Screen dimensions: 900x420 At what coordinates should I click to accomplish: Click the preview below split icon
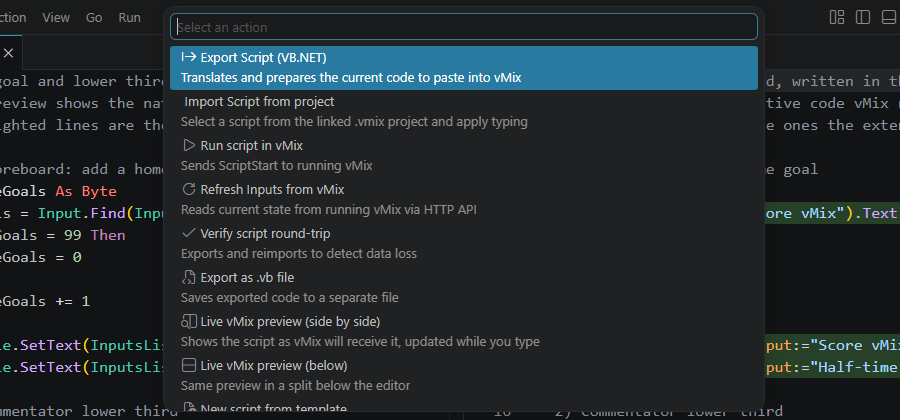(189, 365)
